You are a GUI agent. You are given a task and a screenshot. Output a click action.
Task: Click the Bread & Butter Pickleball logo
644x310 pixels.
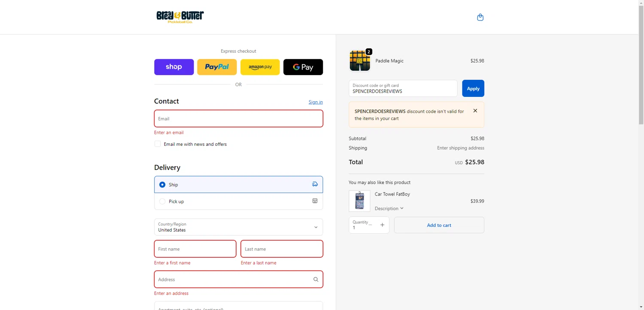[180, 17]
